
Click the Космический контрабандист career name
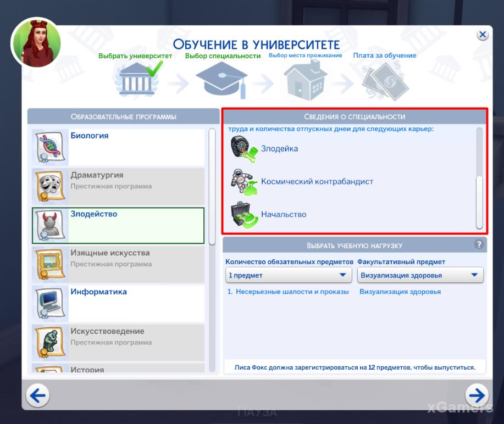[x=317, y=181]
